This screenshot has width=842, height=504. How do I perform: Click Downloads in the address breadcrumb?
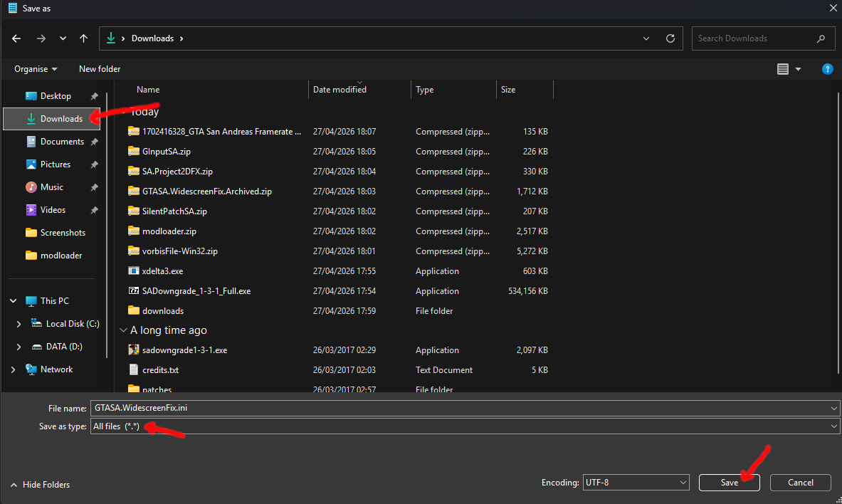pyautogui.click(x=152, y=38)
